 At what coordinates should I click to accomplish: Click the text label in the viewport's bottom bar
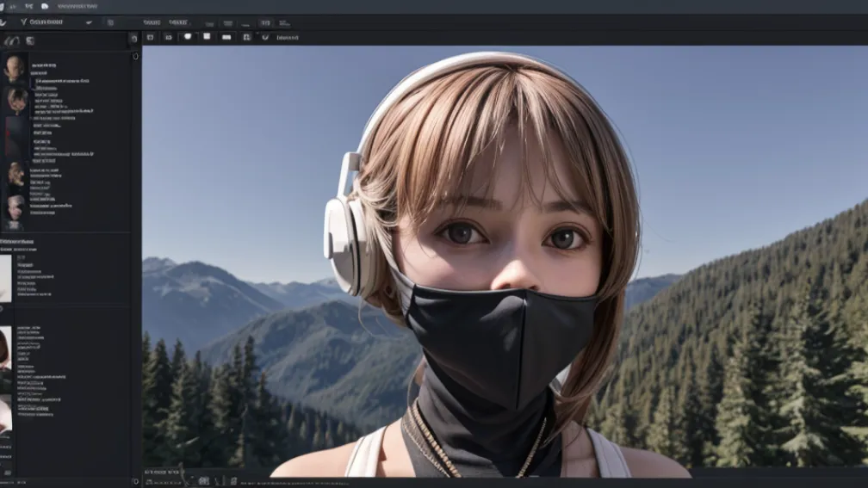(162, 473)
